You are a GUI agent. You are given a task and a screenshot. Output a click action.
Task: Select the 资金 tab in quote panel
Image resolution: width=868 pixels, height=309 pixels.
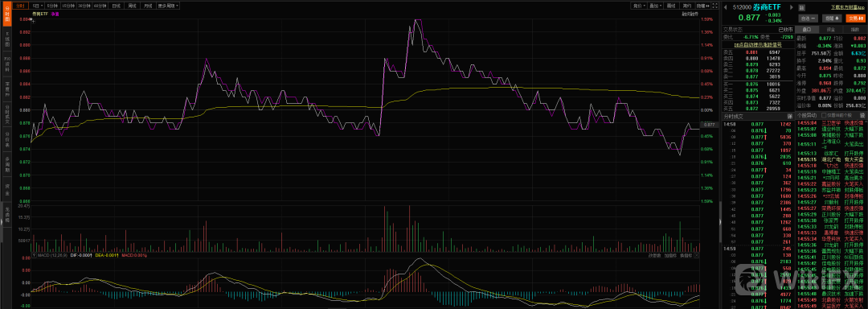(x=832, y=29)
